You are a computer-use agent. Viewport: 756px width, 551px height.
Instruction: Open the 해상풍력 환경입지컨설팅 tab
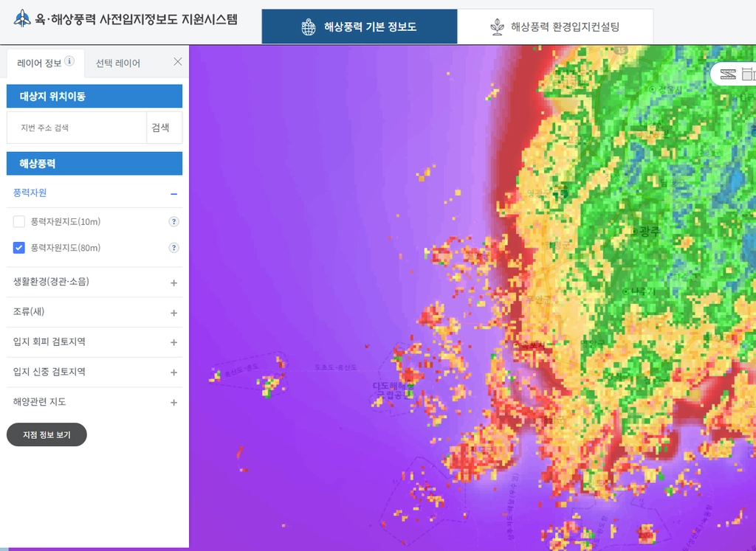(x=555, y=27)
